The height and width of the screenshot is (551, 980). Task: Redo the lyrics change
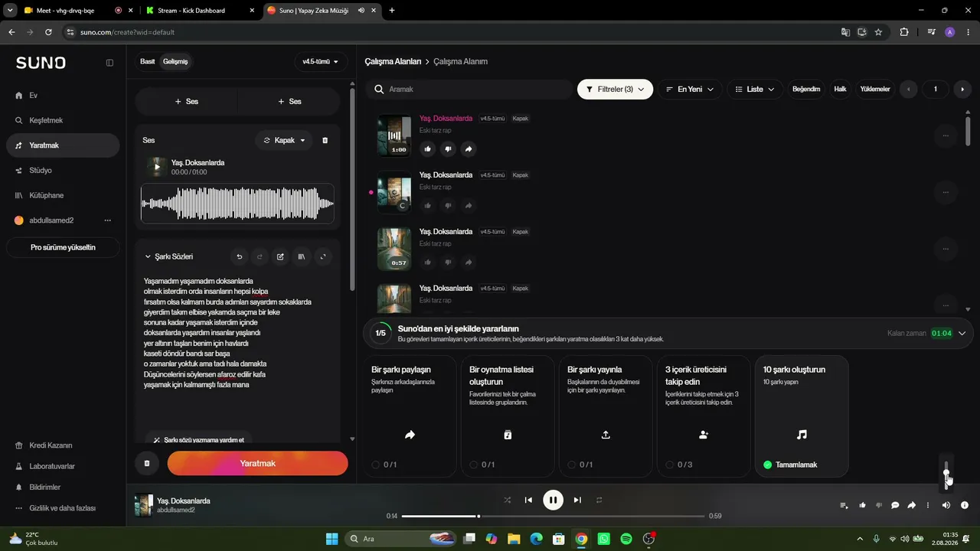260,257
